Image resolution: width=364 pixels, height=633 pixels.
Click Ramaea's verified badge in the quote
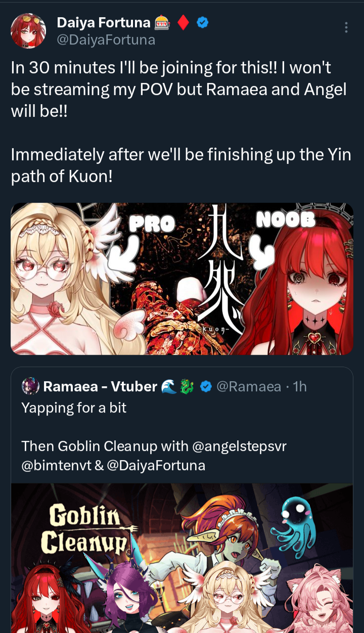coord(206,387)
